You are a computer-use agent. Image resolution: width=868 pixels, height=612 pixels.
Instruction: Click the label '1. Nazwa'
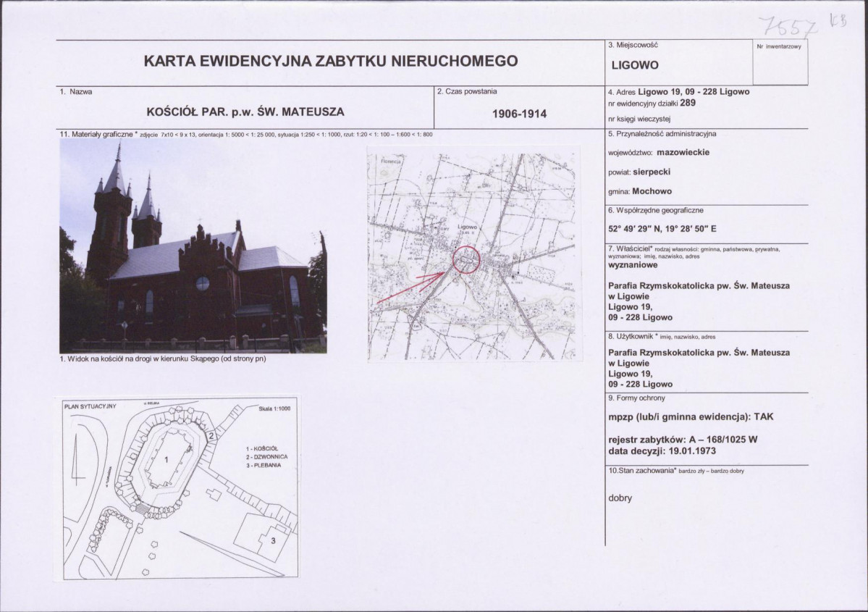click(76, 92)
